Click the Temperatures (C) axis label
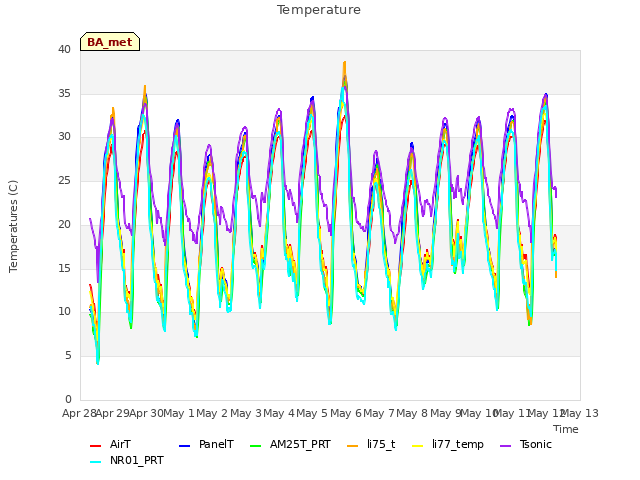The width and height of the screenshot is (640, 480). point(13,226)
